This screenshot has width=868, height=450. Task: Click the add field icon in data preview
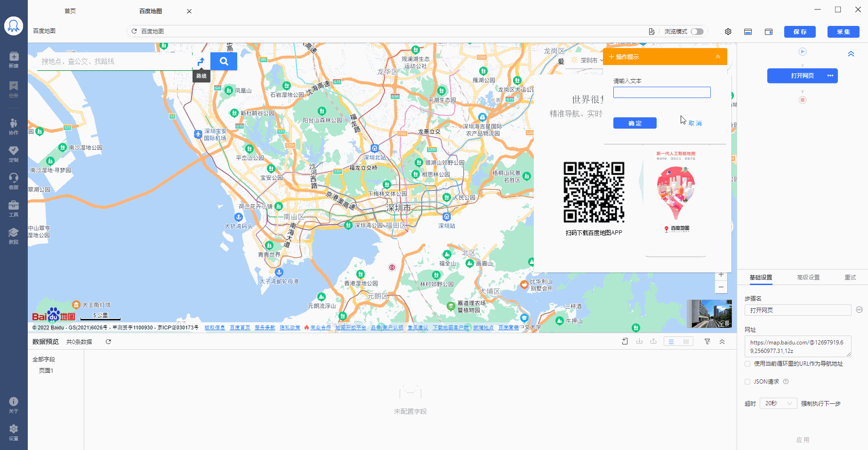click(x=625, y=342)
